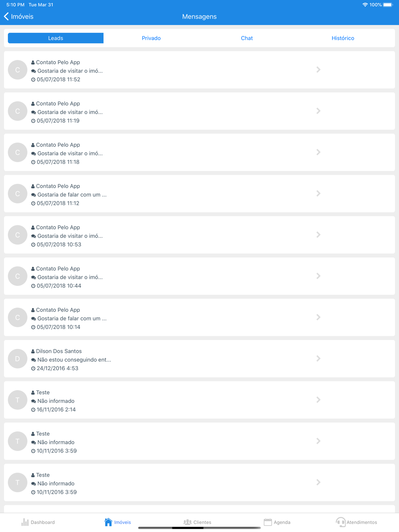Viewport: 399px width, 532px height.
Task: Switch to the Chat tab
Action: pyautogui.click(x=247, y=38)
